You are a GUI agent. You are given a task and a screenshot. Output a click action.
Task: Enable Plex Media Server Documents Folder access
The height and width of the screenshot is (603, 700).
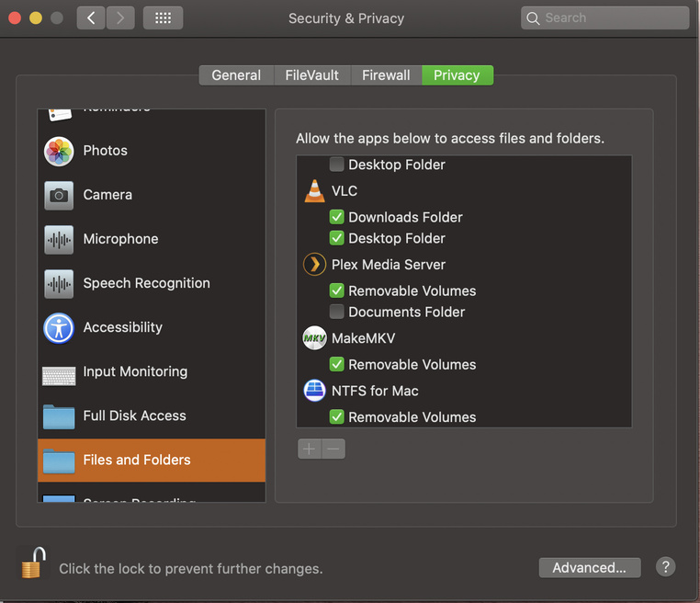pos(336,312)
